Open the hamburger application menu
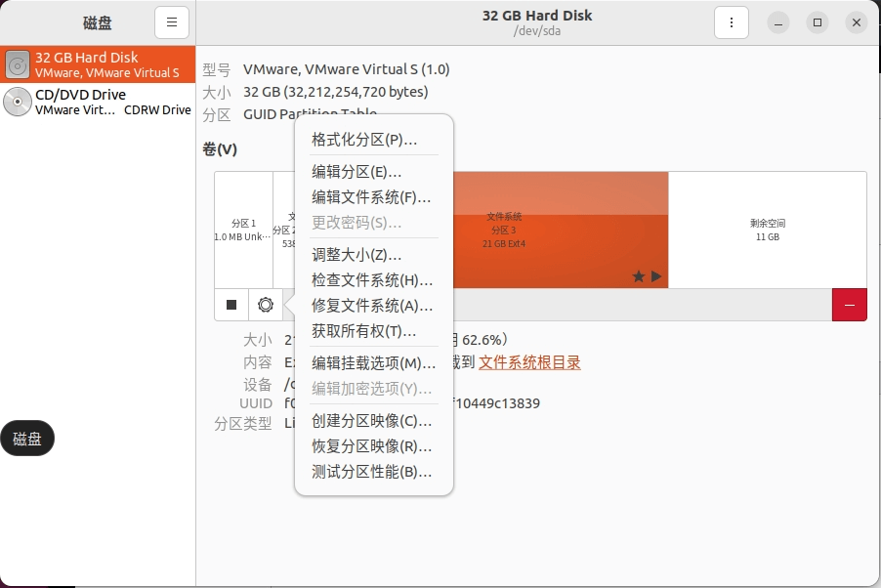This screenshot has width=881, height=588. 172,22
